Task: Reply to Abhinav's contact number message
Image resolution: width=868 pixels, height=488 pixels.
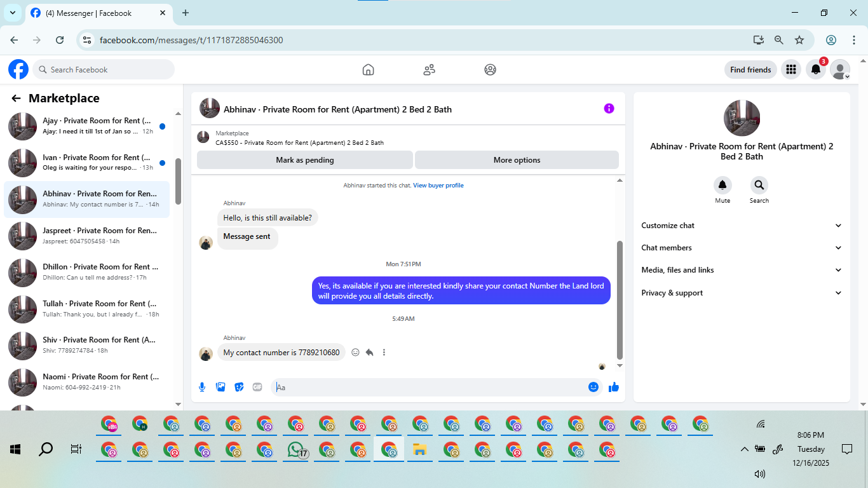Action: coord(370,353)
